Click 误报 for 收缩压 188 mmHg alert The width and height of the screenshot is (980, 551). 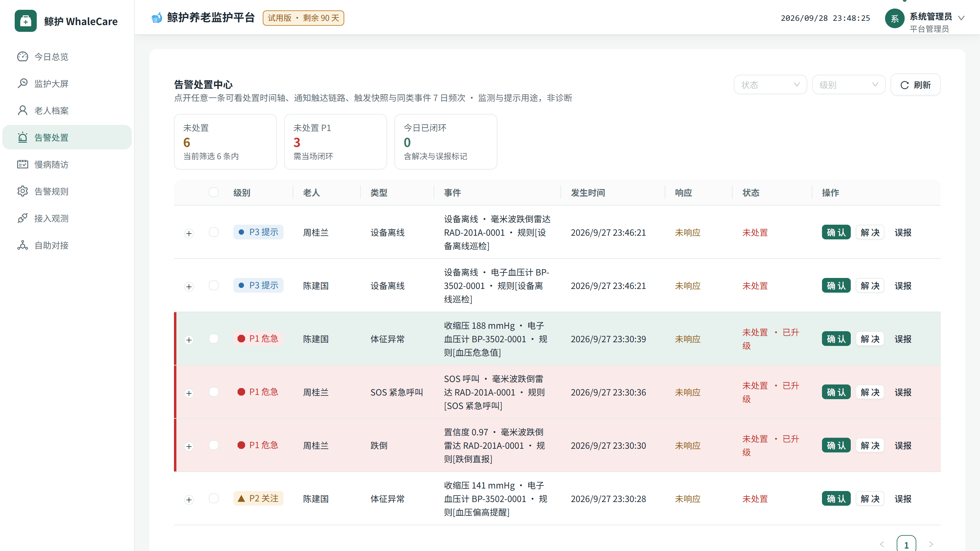903,339
